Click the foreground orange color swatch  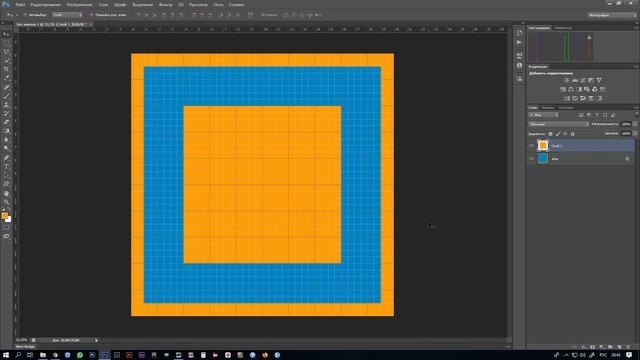pyautogui.click(x=4, y=216)
